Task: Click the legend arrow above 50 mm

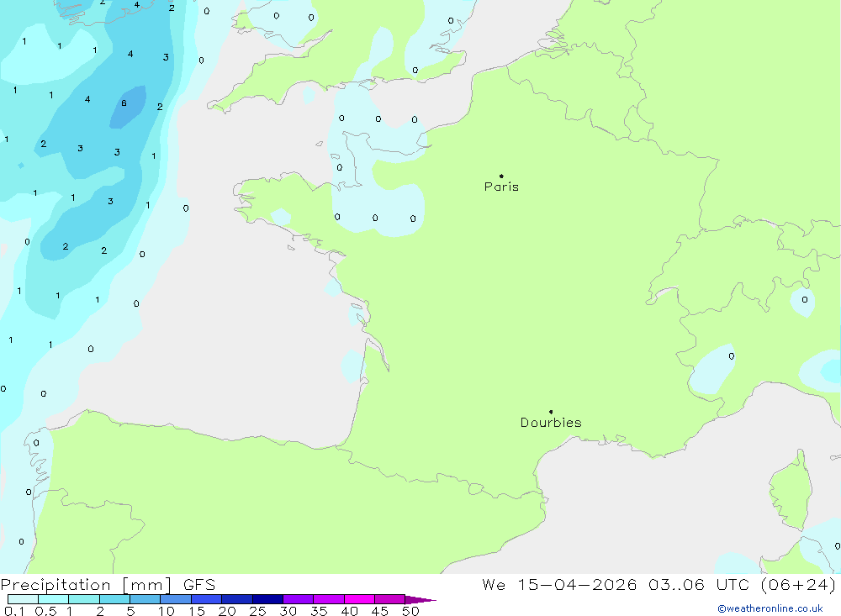Action: 420,600
